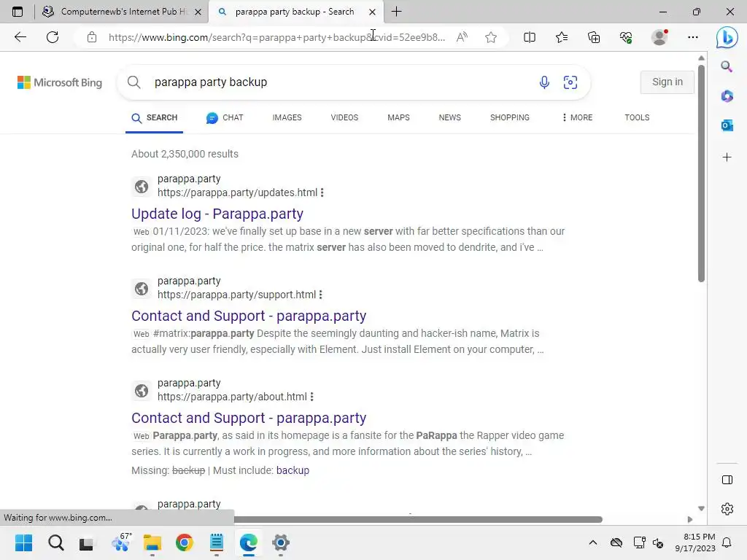Viewport: 747px width, 560px height.
Task: Open Read aloud icon in address bar
Action: click(x=462, y=37)
